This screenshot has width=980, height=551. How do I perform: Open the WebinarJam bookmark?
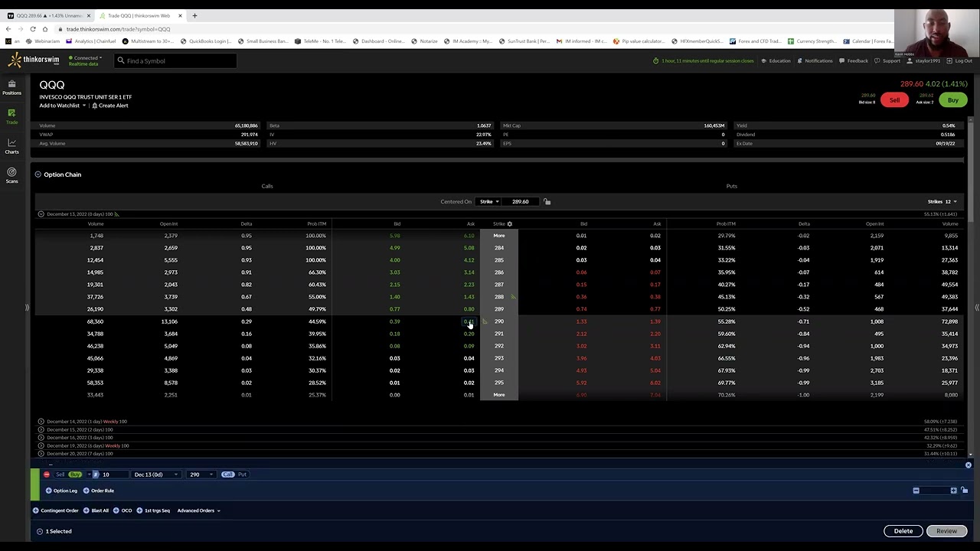(43, 41)
